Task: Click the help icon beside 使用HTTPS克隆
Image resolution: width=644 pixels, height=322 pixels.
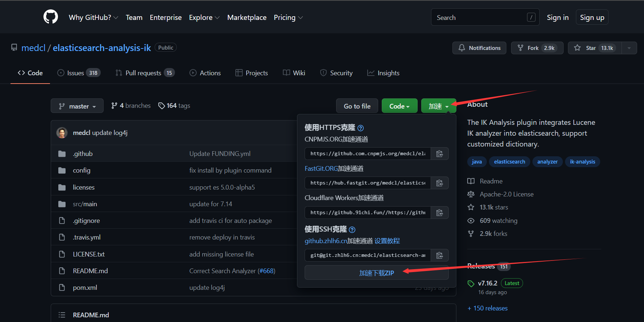Action: pyautogui.click(x=360, y=128)
